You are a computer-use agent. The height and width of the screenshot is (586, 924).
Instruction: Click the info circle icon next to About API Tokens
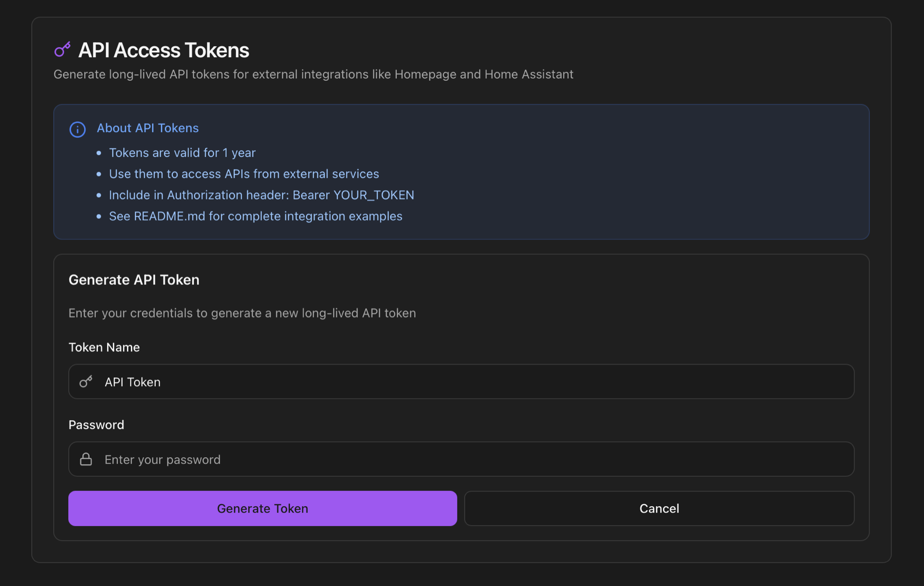click(78, 129)
